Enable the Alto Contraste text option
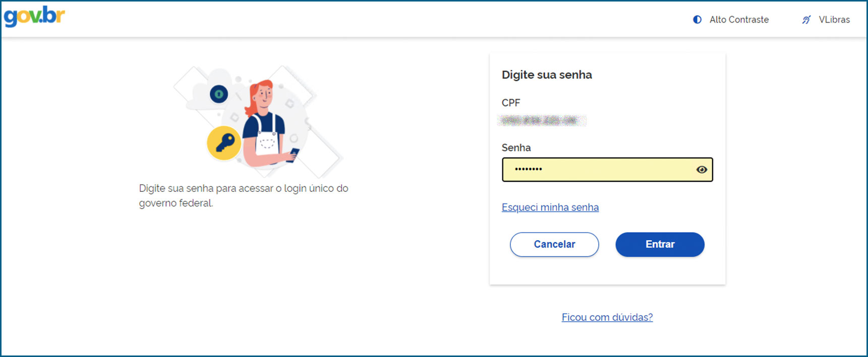Screen dimensions: 868x357 tap(739, 20)
